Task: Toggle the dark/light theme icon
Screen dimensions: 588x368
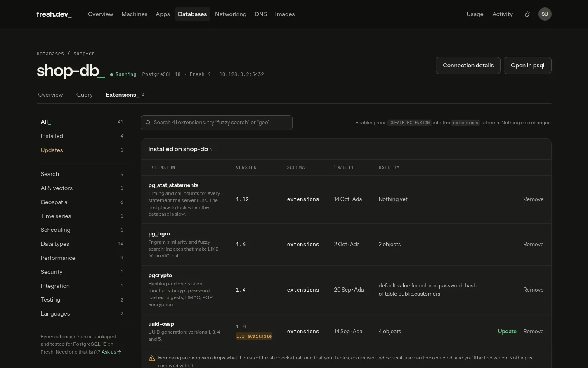Action: [527, 14]
